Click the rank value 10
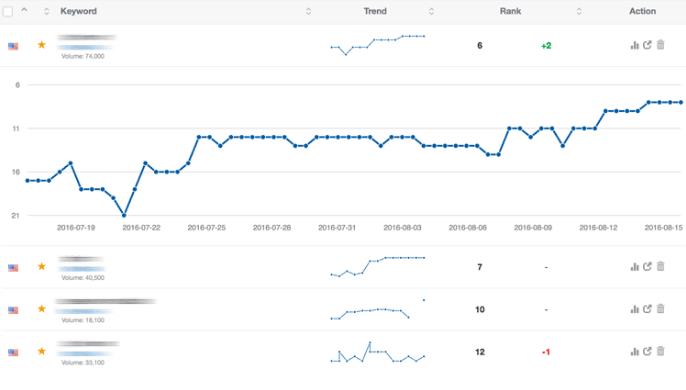This screenshot has height=390, width=686. pos(480,309)
